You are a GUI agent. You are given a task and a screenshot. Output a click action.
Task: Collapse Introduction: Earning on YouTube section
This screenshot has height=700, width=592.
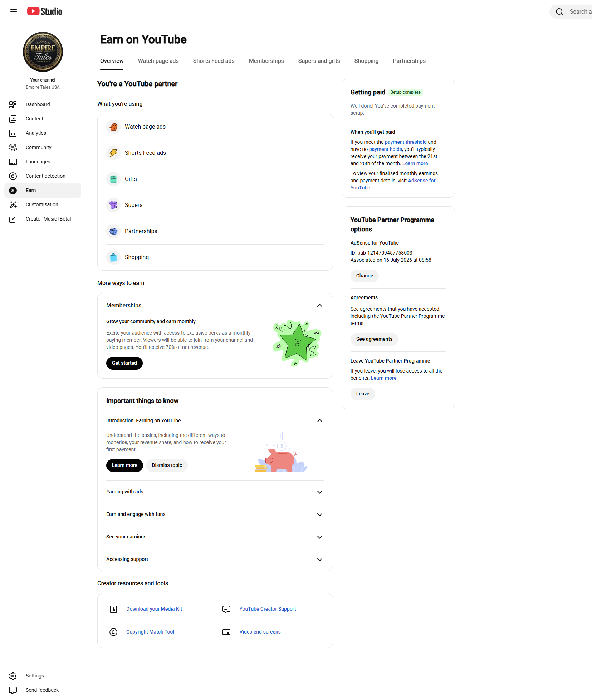tap(320, 421)
